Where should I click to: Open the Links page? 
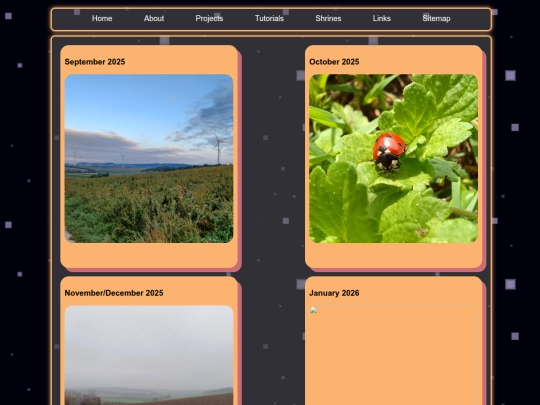coord(382,19)
